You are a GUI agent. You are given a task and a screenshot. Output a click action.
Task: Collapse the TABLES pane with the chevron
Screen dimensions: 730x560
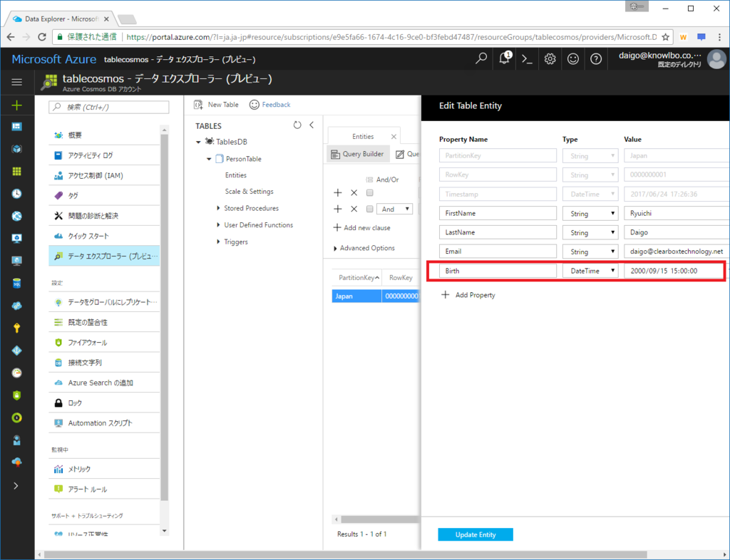click(312, 125)
